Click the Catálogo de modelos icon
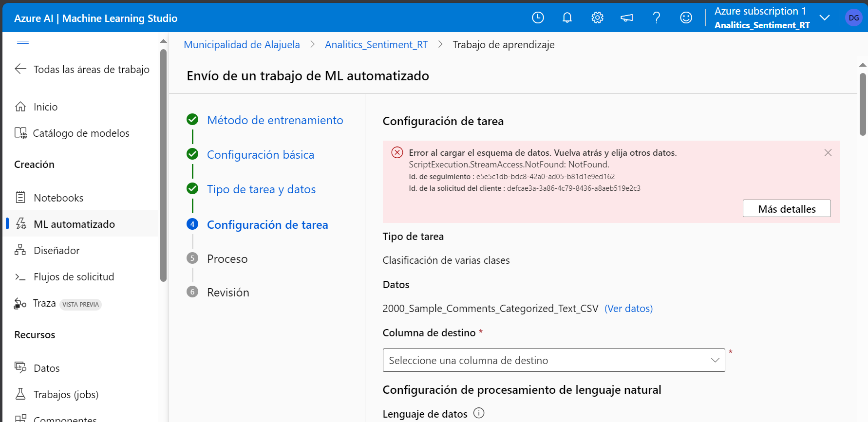 pos(20,133)
